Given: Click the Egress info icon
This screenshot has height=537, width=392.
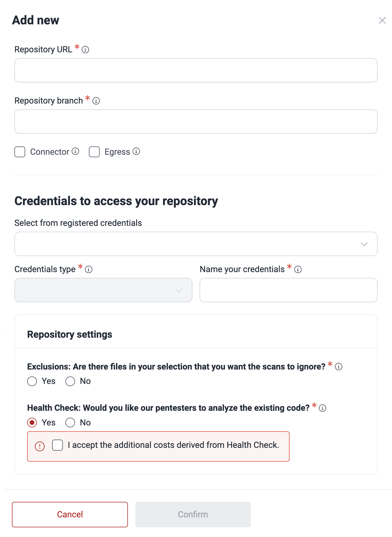Looking at the screenshot, I should (136, 152).
